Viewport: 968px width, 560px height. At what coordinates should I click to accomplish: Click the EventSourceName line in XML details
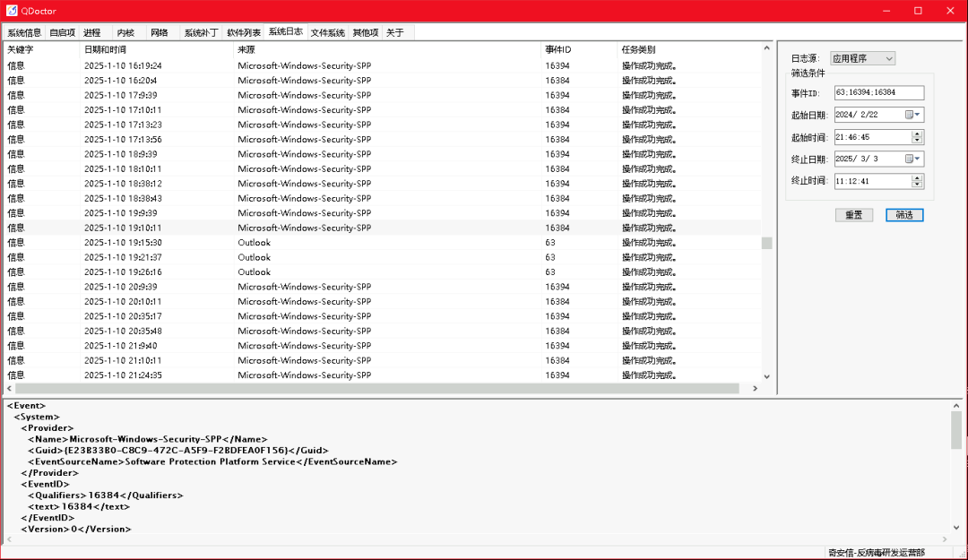(212, 461)
